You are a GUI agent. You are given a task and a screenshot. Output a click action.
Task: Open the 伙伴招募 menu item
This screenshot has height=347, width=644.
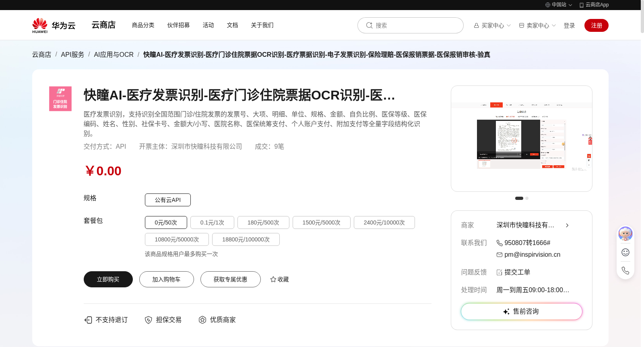178,25
